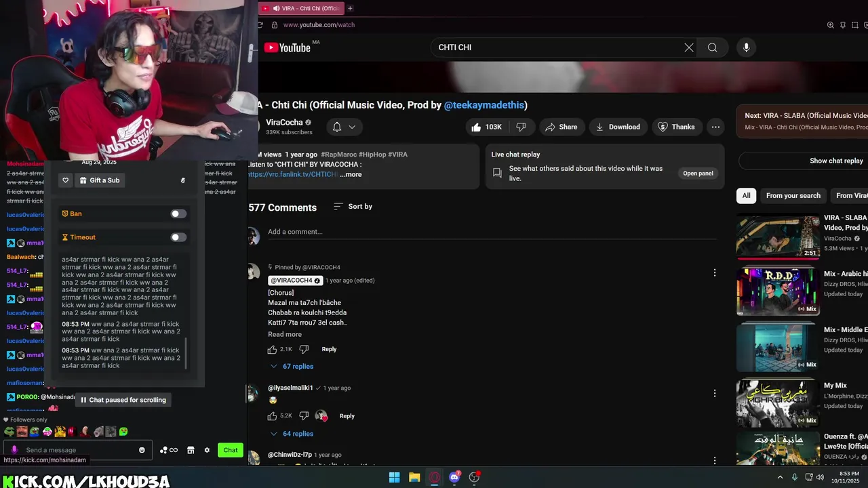Screen dimensions: 868x488
Task: Click the Gift a Sub button
Action: [x=99, y=180]
